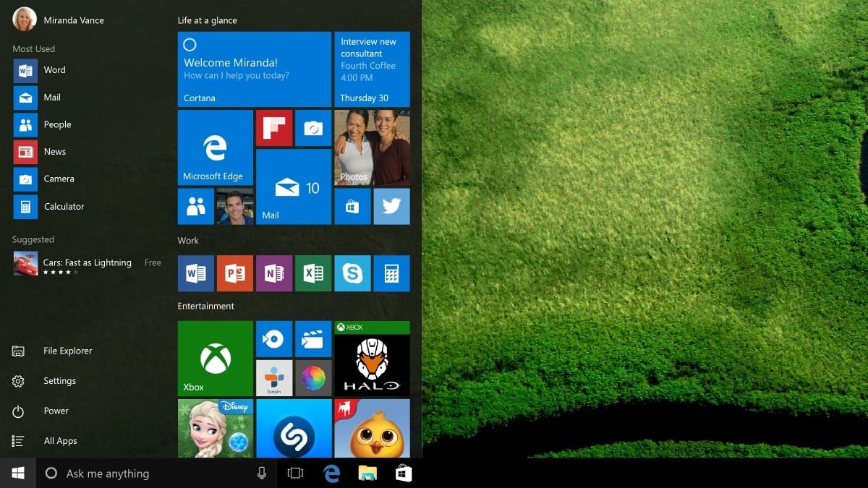Open the Store tile in Start menu
Screen dimensions: 868x488
352,207
